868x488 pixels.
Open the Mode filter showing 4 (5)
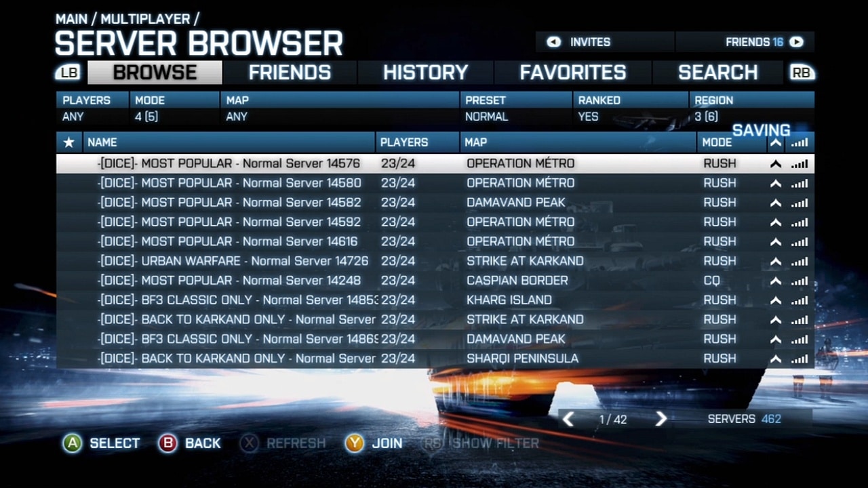tap(174, 108)
